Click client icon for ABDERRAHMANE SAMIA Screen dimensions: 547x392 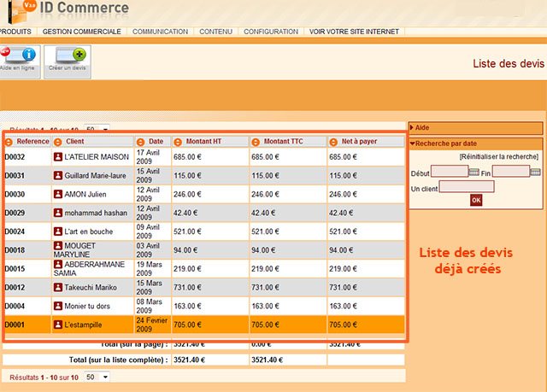click(58, 264)
